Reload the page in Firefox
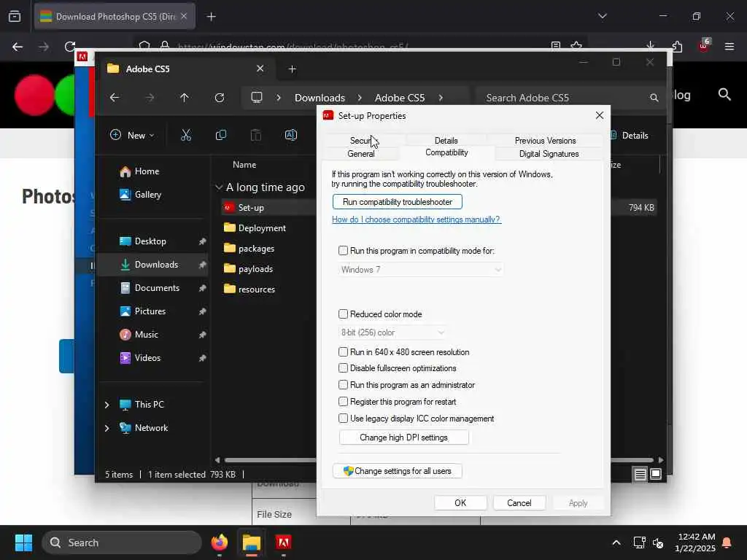Screen dimensions: 747x560 pos(70,47)
